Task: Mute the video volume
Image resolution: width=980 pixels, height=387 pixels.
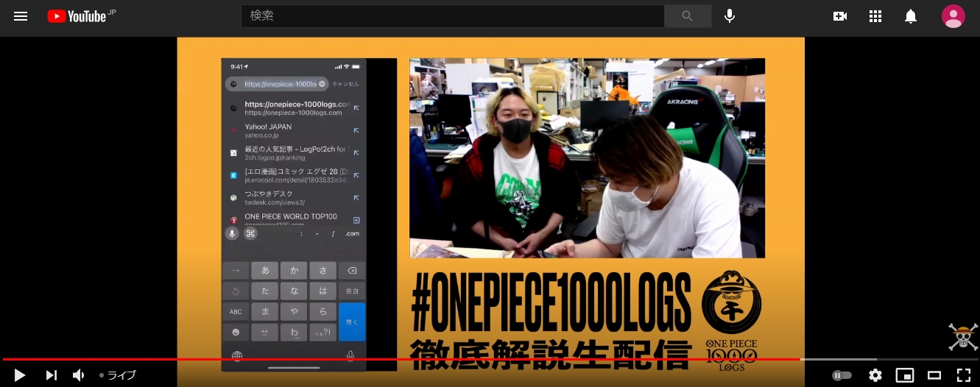Action: click(79, 375)
